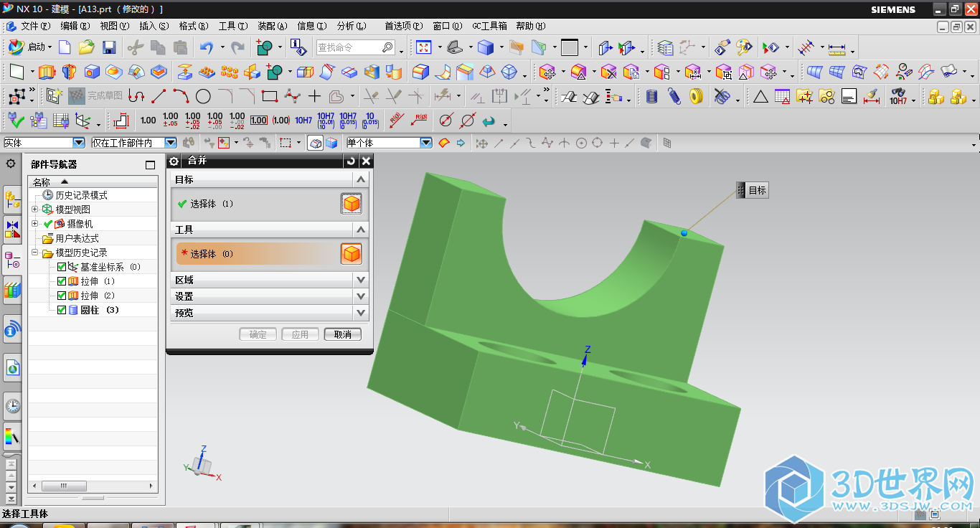Toggle checkbox for 基准坐标系 (0)

(62, 267)
